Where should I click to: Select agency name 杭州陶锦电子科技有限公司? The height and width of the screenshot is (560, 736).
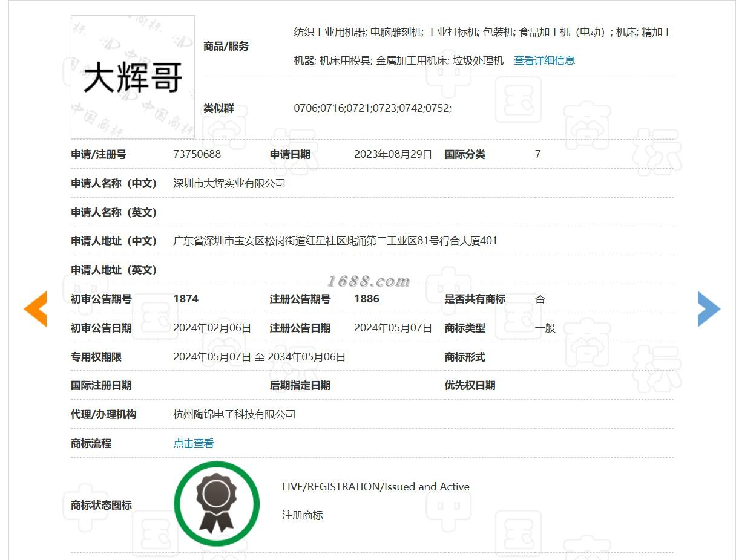coord(234,414)
